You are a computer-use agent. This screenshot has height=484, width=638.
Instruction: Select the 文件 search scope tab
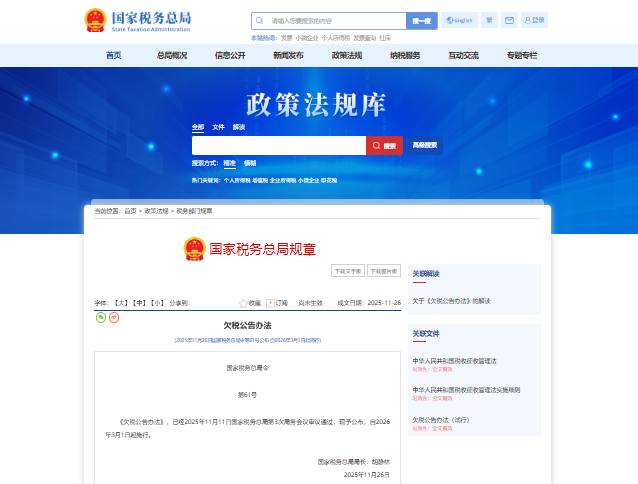(218, 127)
